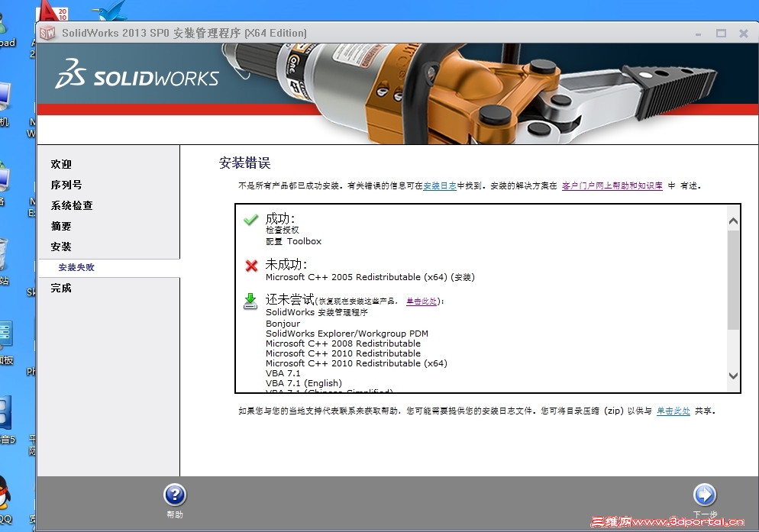Open the installation log link 安装日志
This screenshot has width=759, height=532.
tap(440, 185)
